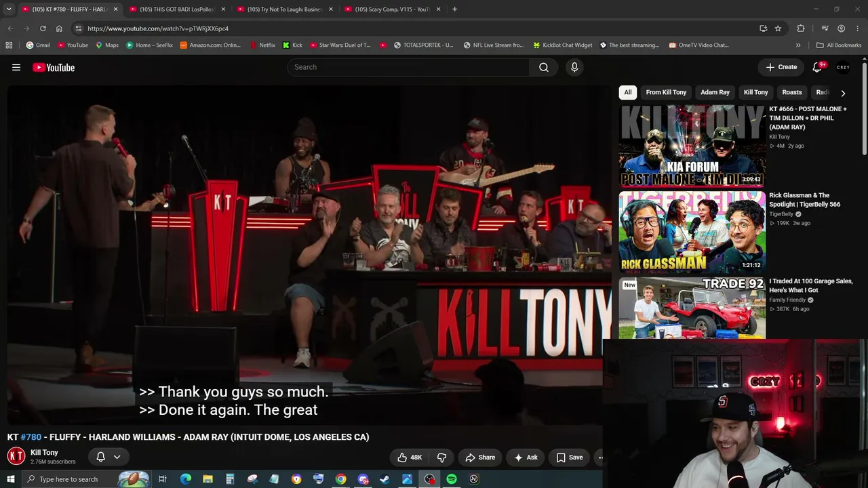Open the Kill Tony channel avatar
This screenshot has height=488, width=868.
(16, 456)
